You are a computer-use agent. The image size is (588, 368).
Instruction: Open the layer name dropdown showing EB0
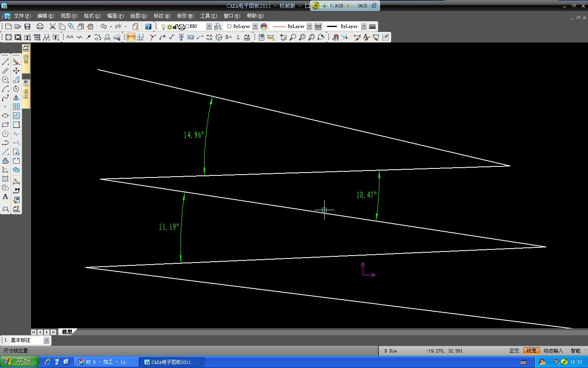coord(209,27)
